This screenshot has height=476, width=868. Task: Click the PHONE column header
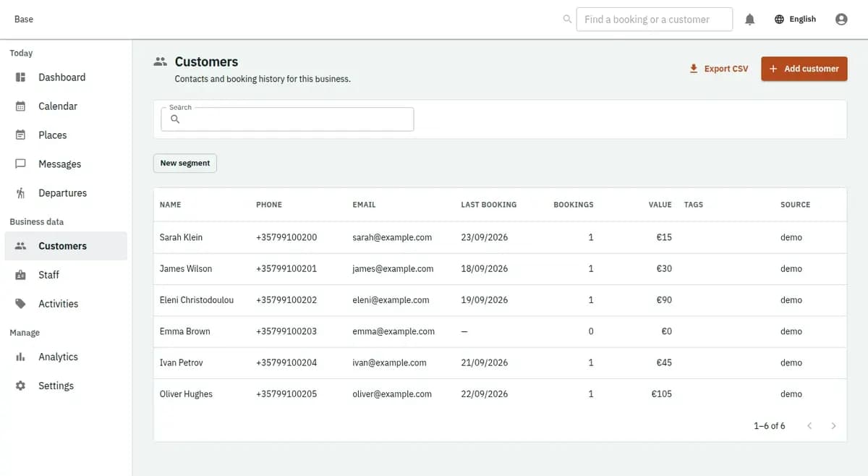269,205
